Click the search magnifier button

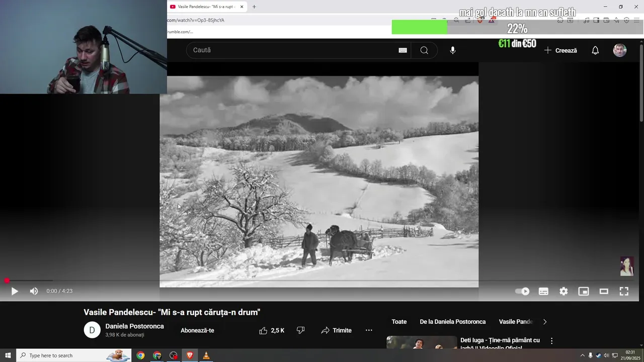pos(424,50)
